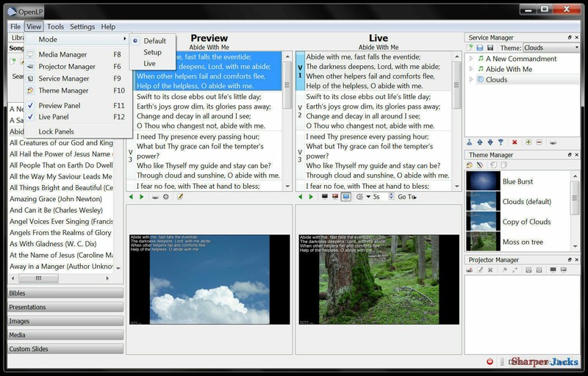Viewport: 588px width, 376px height.
Task: Send preview item live icon
Action: pos(155,197)
